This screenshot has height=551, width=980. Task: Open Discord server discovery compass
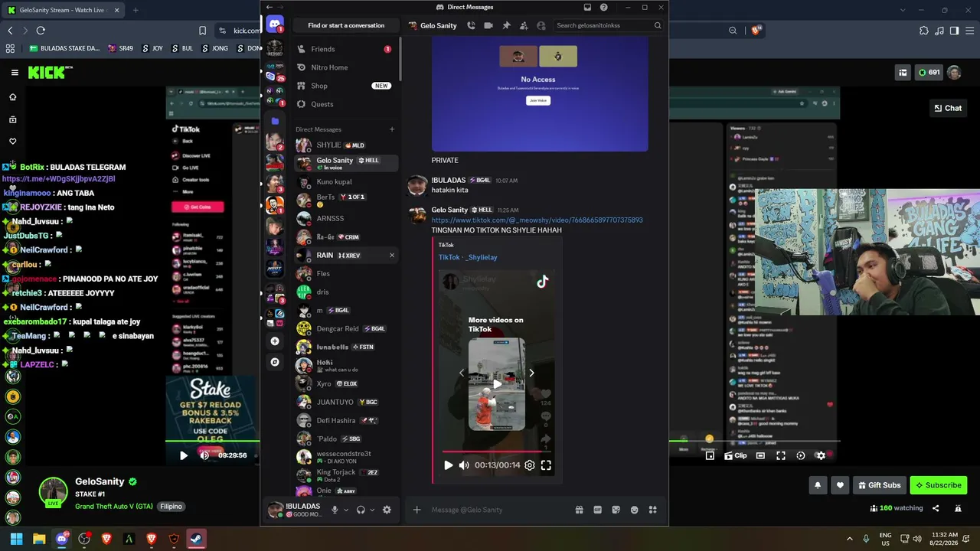tap(275, 362)
